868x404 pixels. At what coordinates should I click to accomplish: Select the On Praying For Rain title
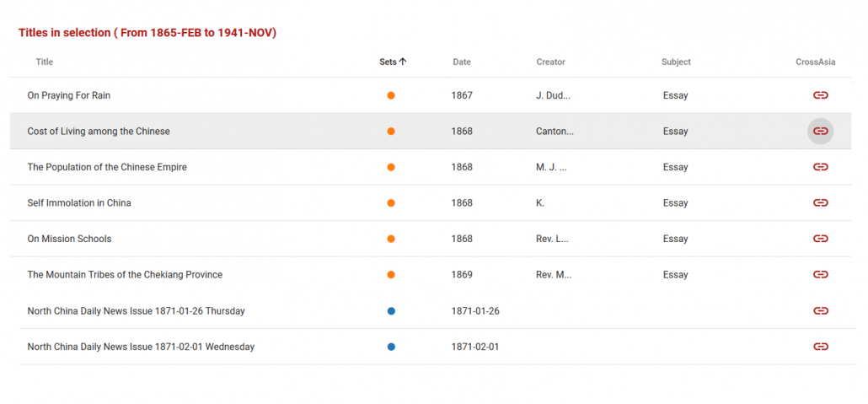[69, 95]
